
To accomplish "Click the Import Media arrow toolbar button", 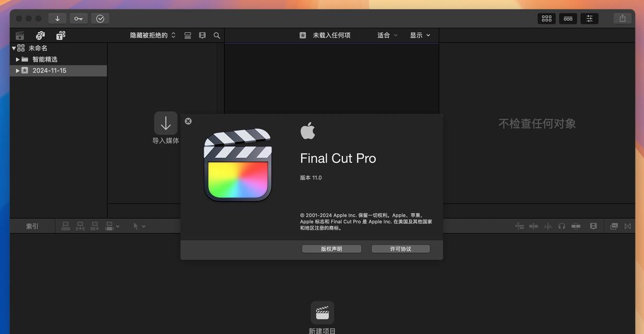I will (x=57, y=18).
